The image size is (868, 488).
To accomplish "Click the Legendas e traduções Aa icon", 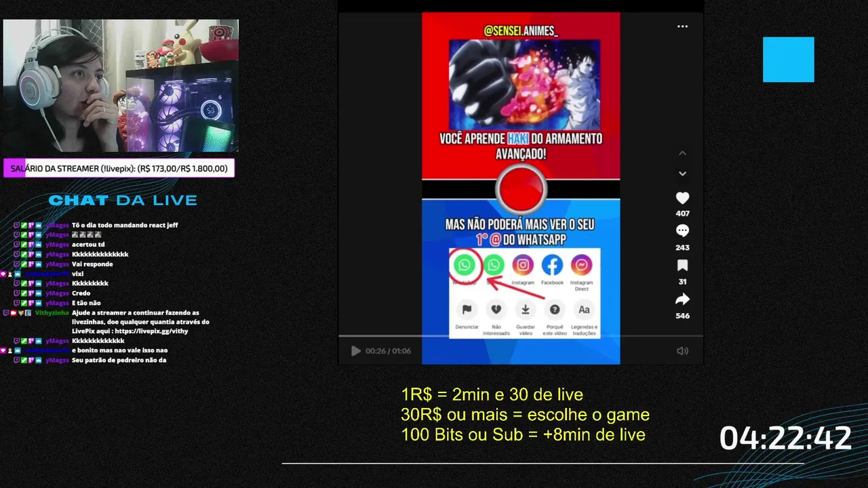I will (584, 310).
